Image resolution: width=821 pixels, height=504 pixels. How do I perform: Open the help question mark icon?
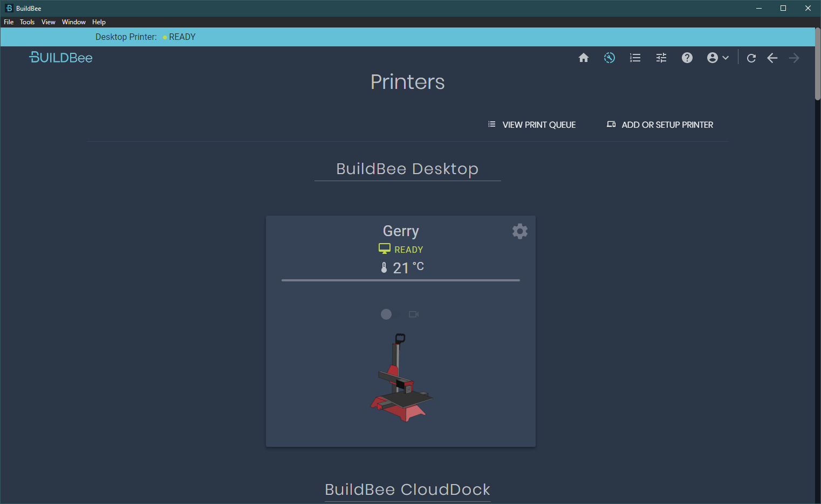click(687, 58)
